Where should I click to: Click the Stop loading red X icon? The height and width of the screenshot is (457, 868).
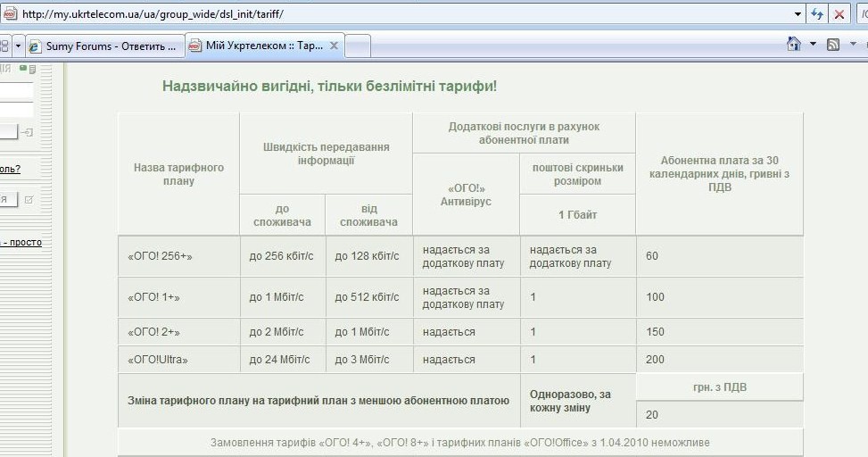pos(839,14)
